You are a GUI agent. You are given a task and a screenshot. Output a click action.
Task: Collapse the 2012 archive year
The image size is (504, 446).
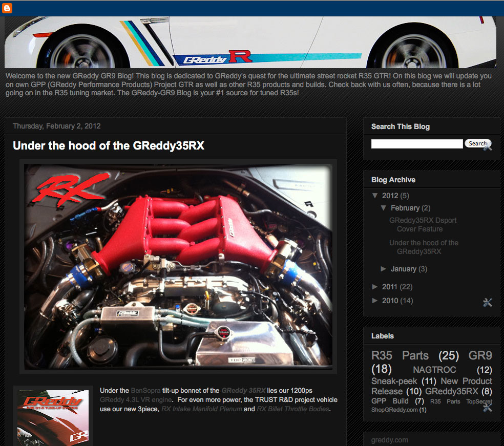[x=375, y=195]
